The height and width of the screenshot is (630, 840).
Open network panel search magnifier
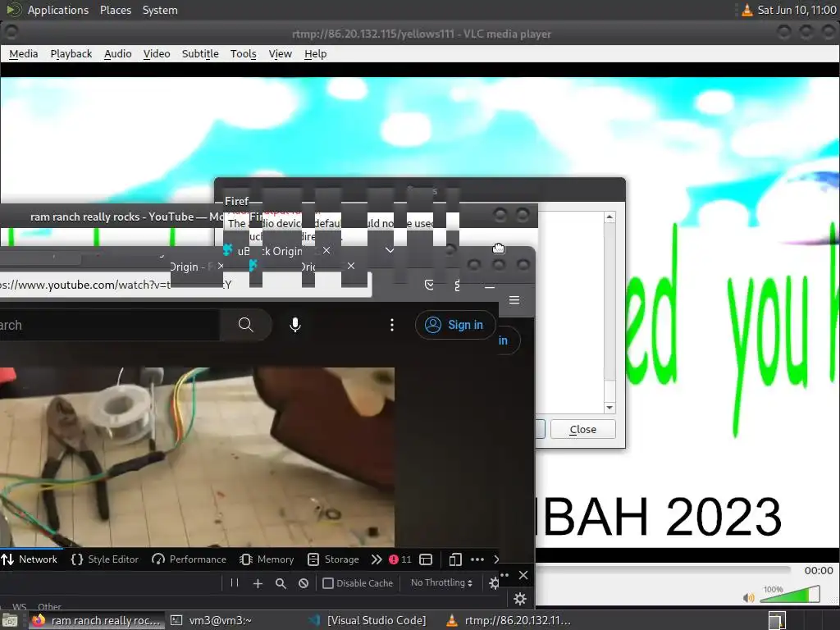[x=281, y=583]
